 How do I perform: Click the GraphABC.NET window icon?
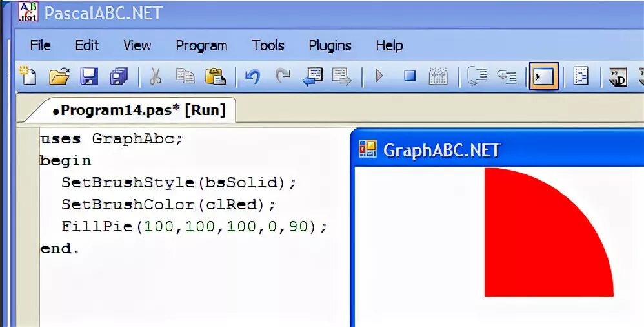(x=367, y=149)
